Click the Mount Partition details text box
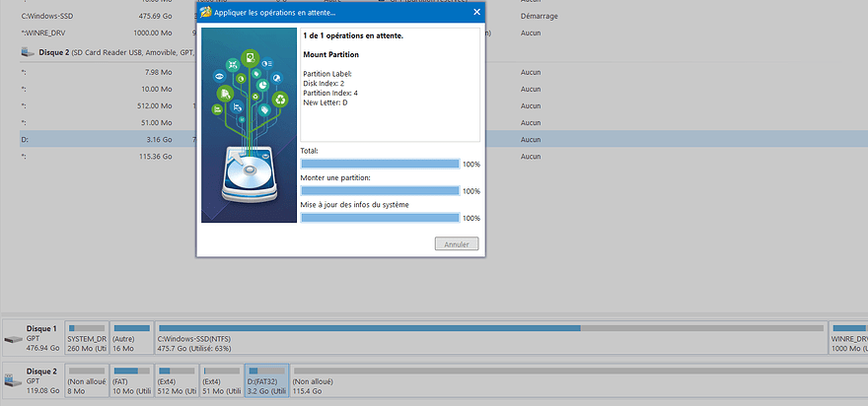The width and height of the screenshot is (868, 406). point(389,85)
